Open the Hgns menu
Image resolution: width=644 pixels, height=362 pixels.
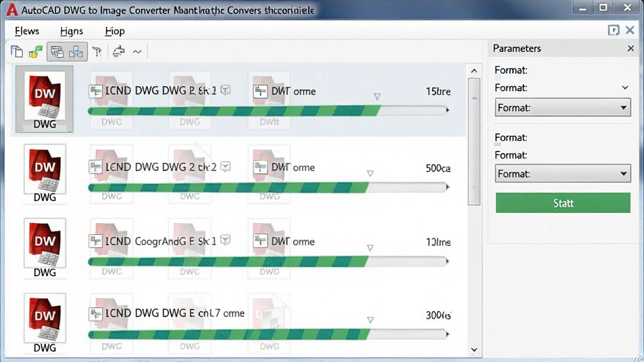point(72,31)
